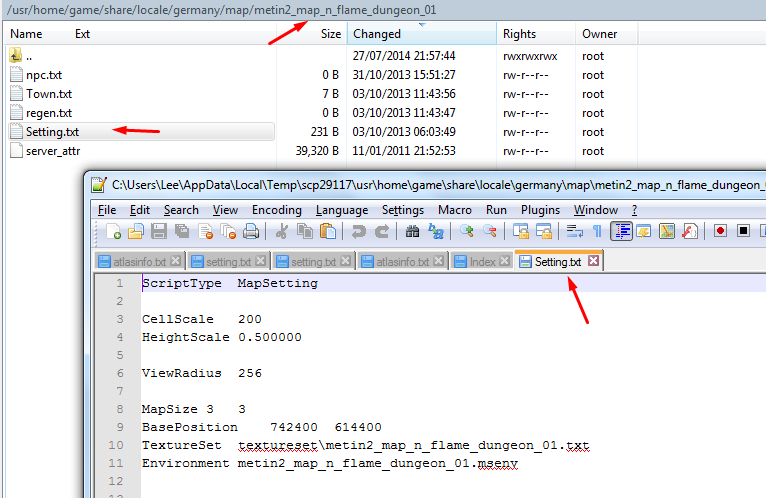Select regen.txt in the file list
The image size is (766, 498).
tap(41, 113)
